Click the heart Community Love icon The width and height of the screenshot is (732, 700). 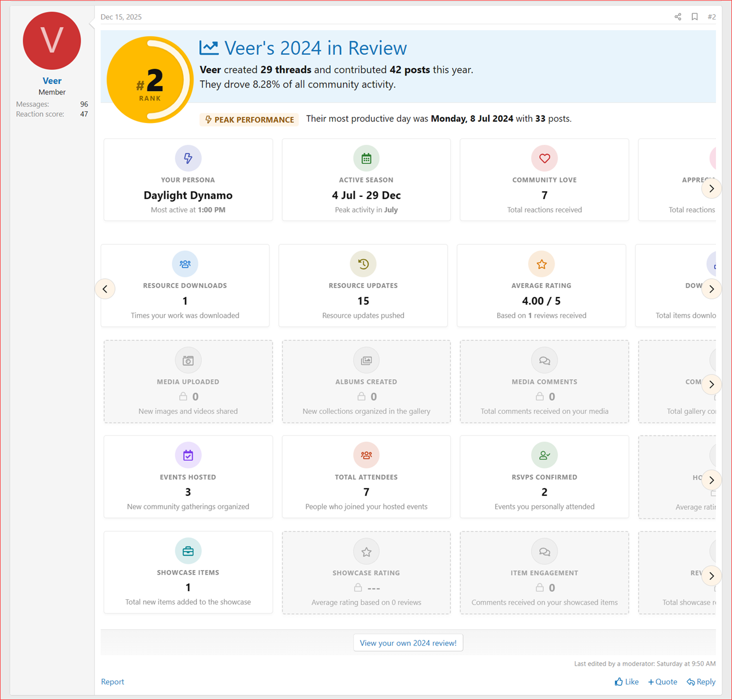(544, 158)
